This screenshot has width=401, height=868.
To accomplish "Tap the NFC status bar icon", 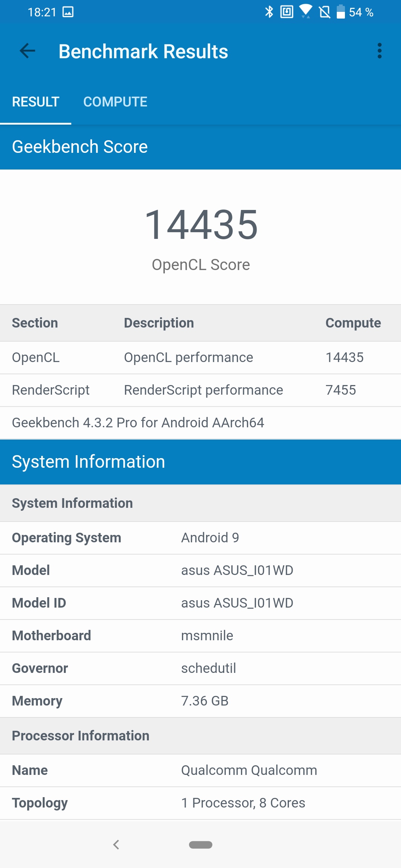I will [287, 12].
